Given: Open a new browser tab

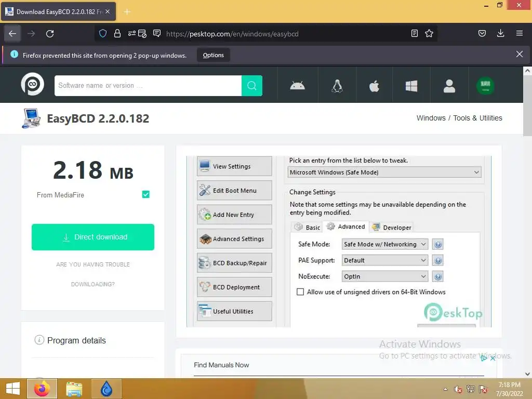Looking at the screenshot, I should (x=127, y=12).
